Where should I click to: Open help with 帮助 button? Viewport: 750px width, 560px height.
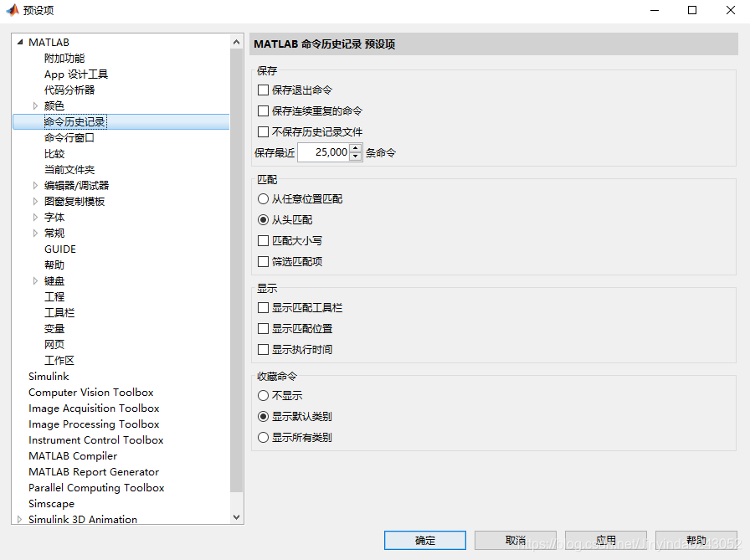click(696, 541)
